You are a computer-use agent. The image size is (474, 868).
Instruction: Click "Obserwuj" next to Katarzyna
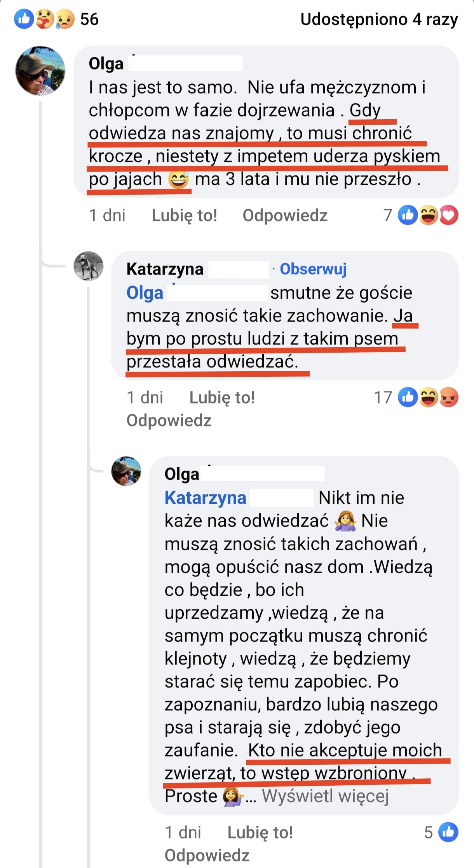coord(313,269)
